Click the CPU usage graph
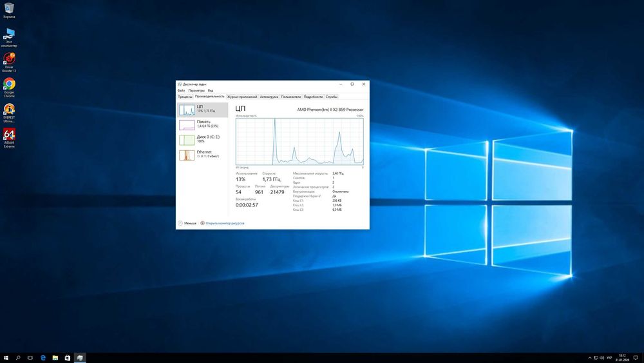The image size is (644, 363). pyautogui.click(x=299, y=142)
